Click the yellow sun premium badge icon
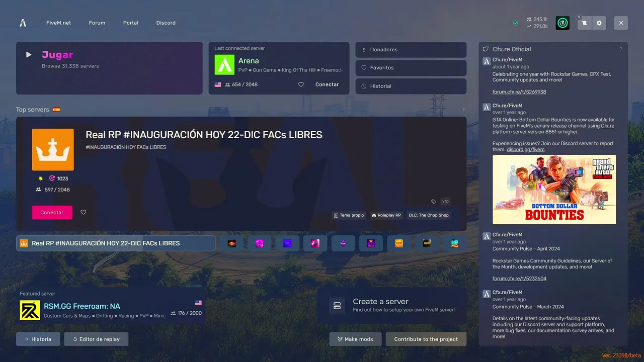Viewport: 644px width, 362px height. coord(41,178)
